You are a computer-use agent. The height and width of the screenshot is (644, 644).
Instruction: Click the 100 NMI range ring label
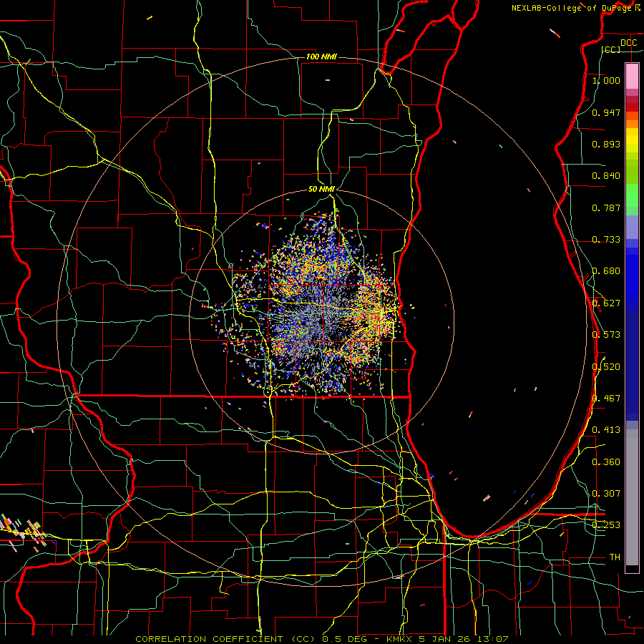coord(321,57)
